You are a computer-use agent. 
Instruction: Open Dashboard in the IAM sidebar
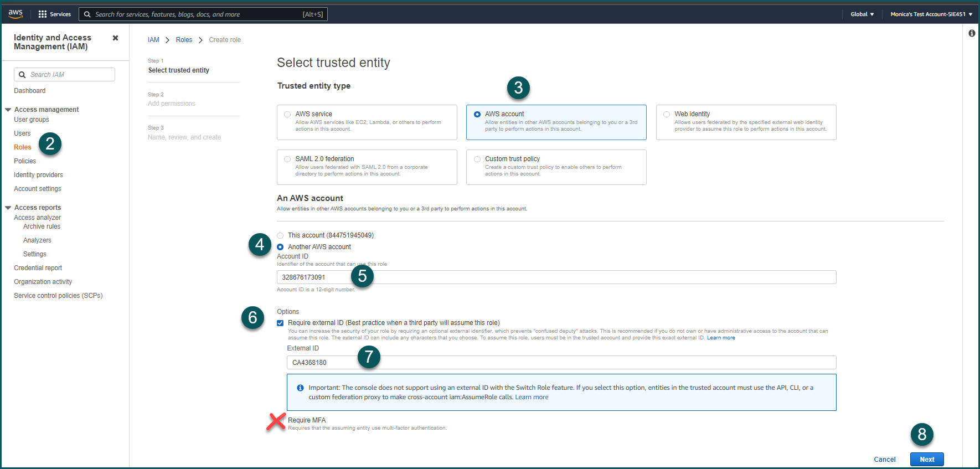[30, 91]
